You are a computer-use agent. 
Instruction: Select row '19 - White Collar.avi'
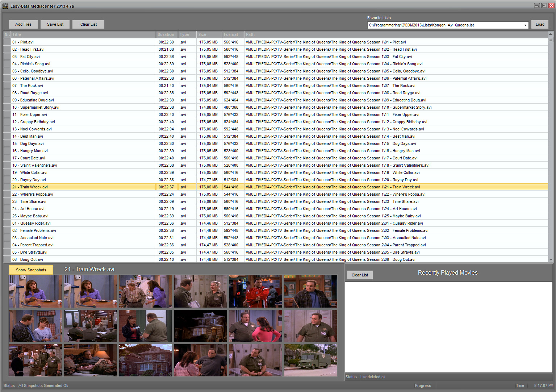tap(276, 172)
